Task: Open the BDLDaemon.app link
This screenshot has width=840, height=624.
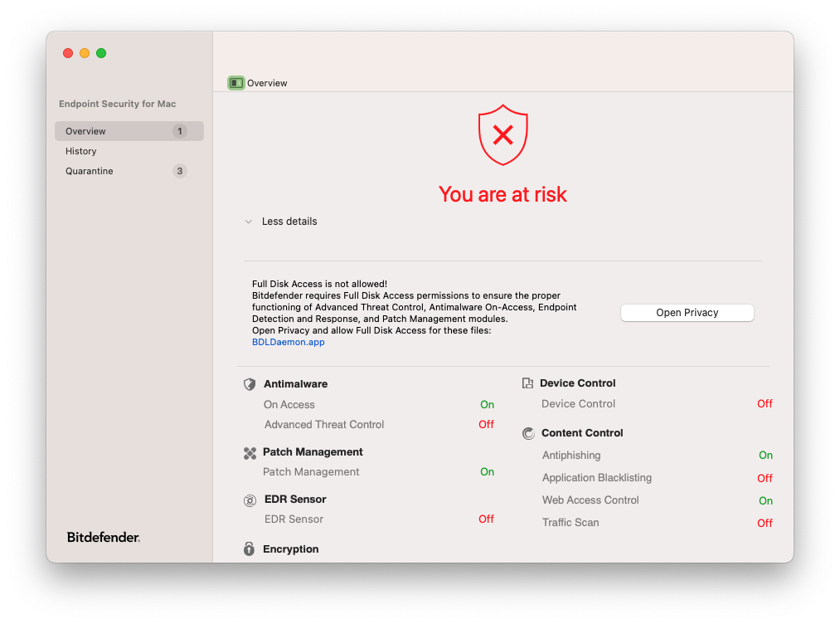Action: 288,341
